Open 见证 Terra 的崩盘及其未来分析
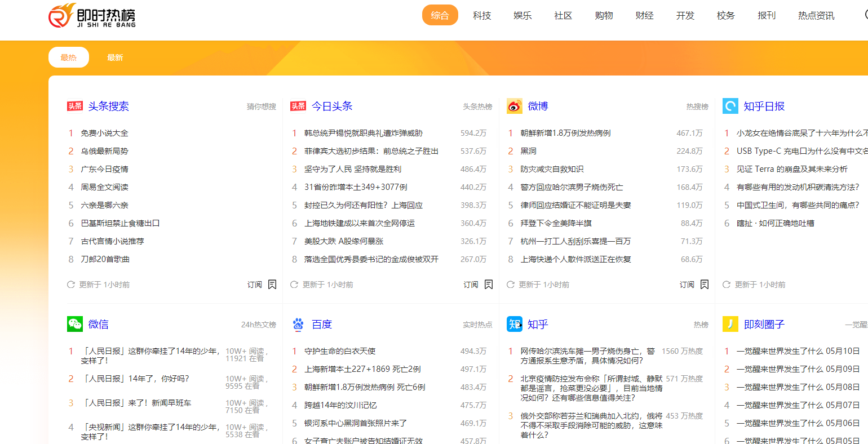Viewport: 868px width, 444px height. (x=792, y=169)
